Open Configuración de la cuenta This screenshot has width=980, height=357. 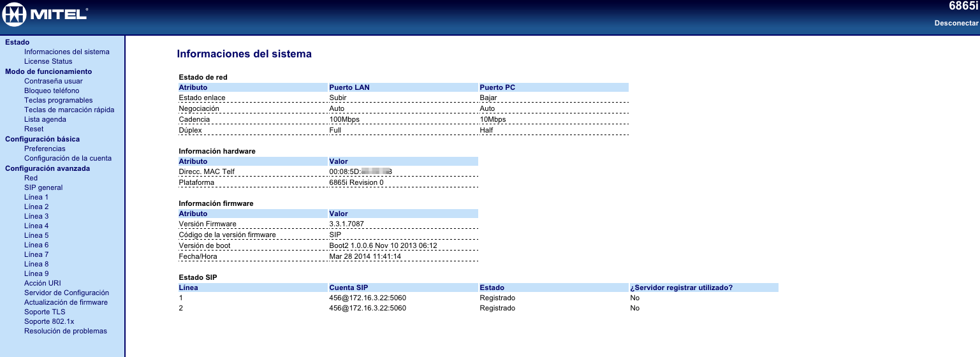click(68, 158)
